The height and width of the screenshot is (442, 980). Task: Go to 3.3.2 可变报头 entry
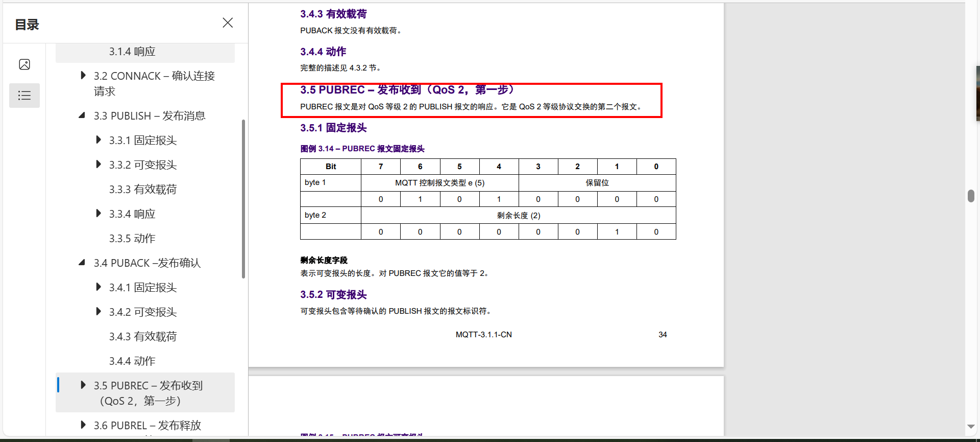pos(143,165)
